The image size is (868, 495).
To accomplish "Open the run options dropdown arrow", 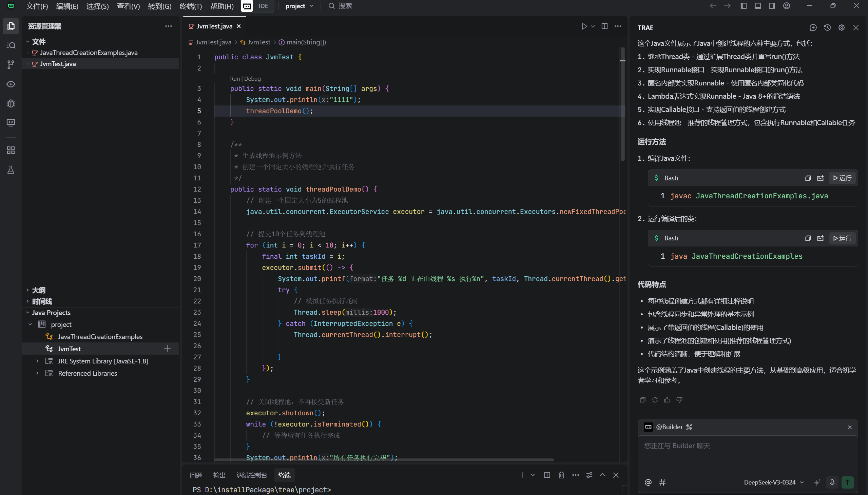I will [593, 26].
